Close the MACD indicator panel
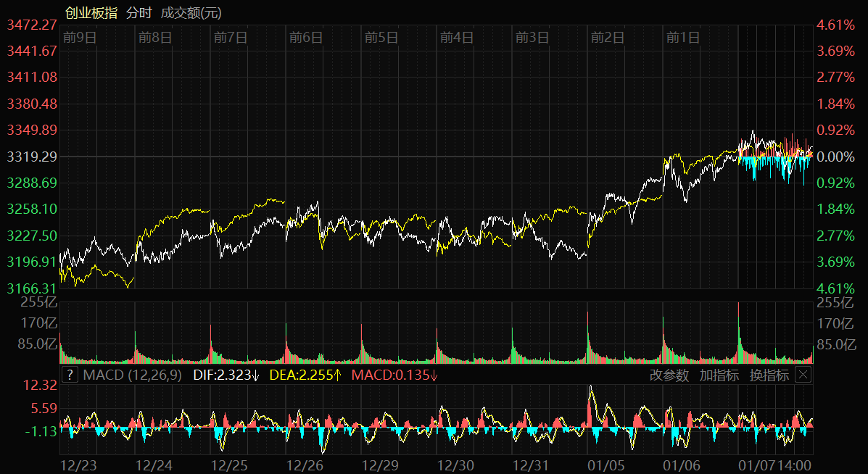The image size is (868, 474). click(803, 375)
